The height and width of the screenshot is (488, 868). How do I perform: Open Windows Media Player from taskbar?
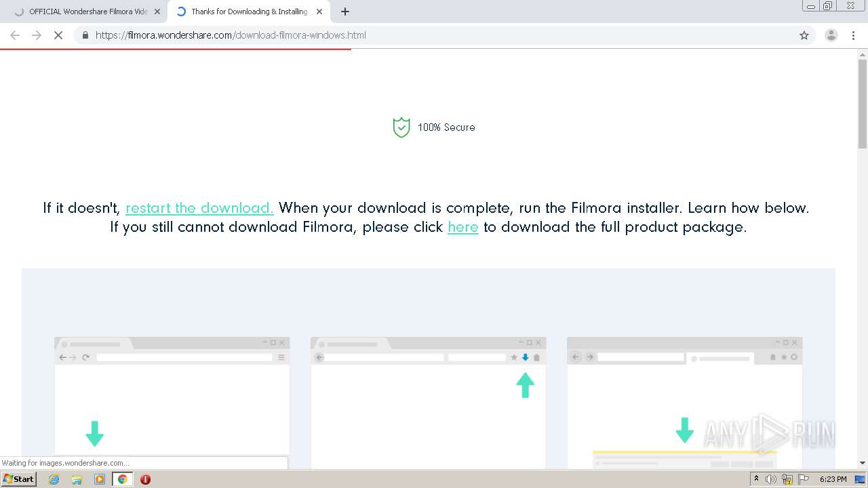click(x=100, y=479)
